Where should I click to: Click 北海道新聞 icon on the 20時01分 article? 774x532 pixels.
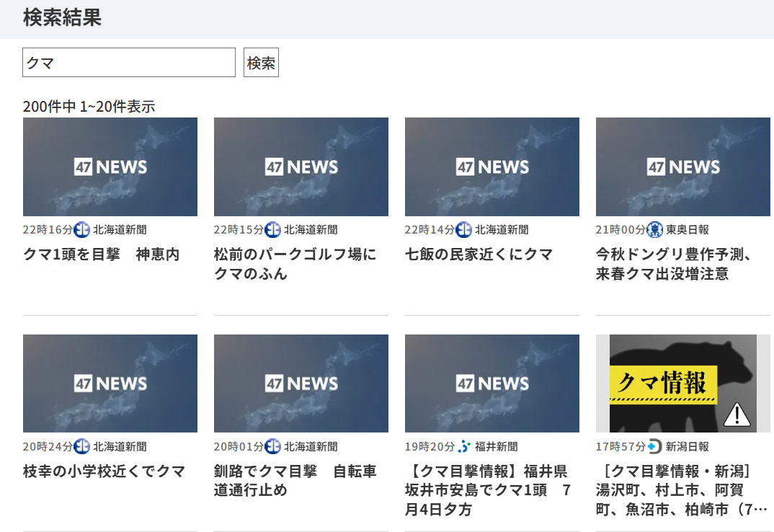point(272,446)
